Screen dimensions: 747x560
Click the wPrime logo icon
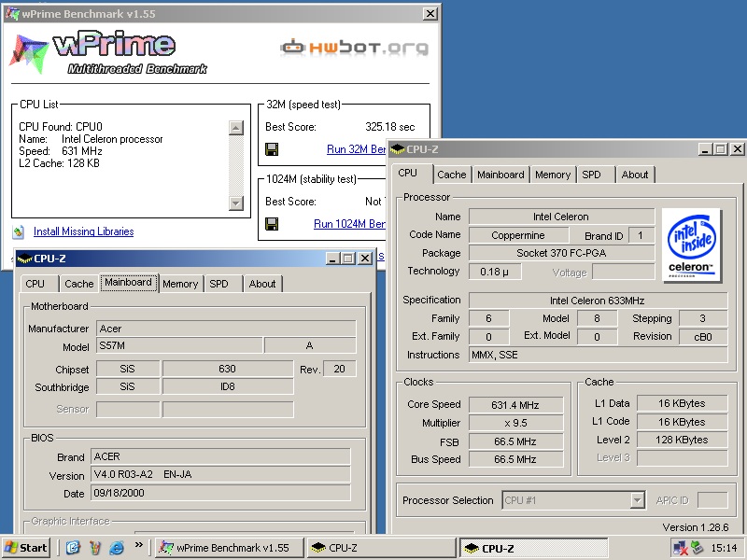[29, 53]
